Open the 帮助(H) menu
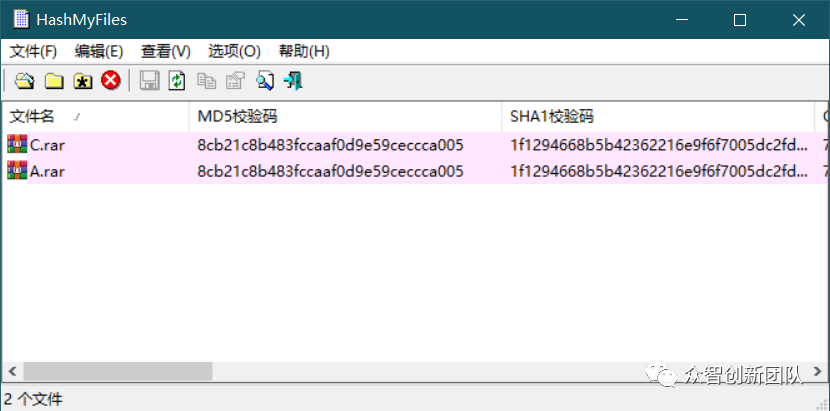This screenshot has height=411, width=830. tap(304, 52)
